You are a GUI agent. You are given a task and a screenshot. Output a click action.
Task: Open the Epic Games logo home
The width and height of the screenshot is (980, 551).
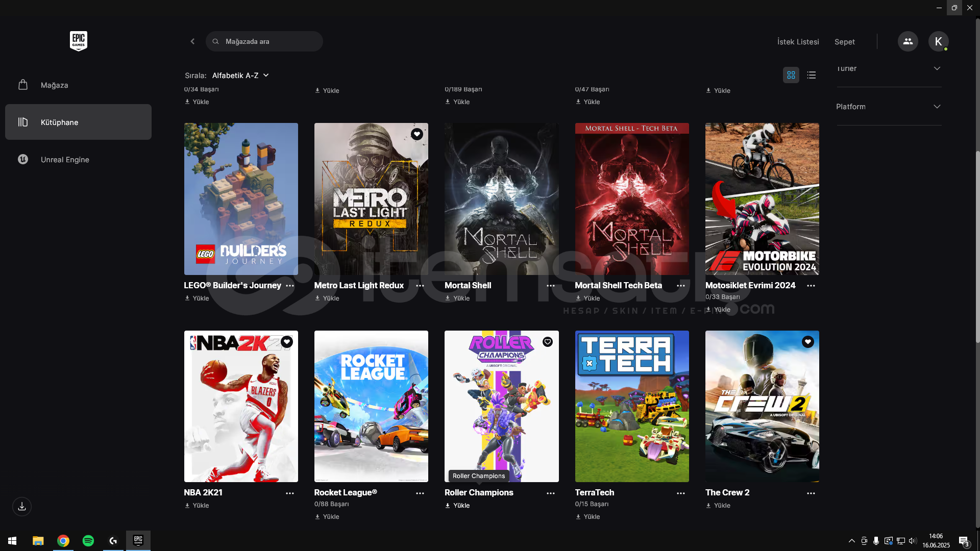click(x=79, y=41)
